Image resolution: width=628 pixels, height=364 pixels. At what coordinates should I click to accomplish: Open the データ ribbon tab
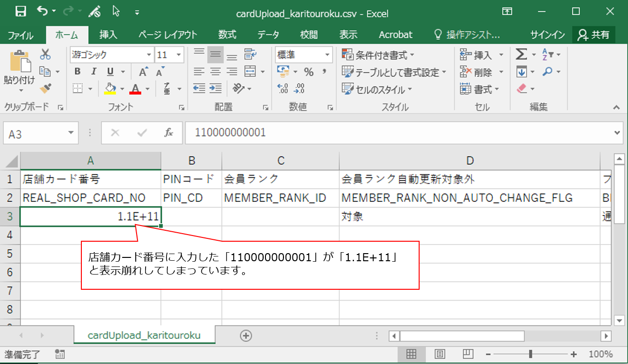268,35
